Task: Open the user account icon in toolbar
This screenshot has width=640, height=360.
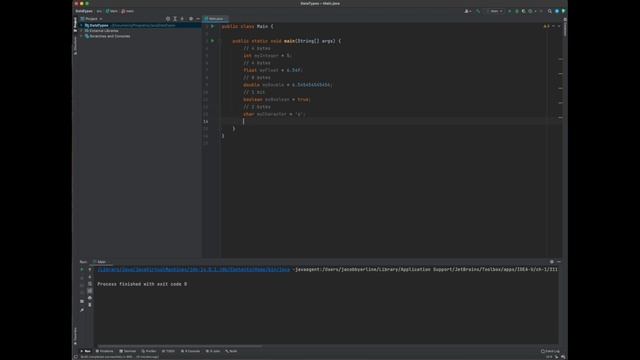Action: point(467,11)
